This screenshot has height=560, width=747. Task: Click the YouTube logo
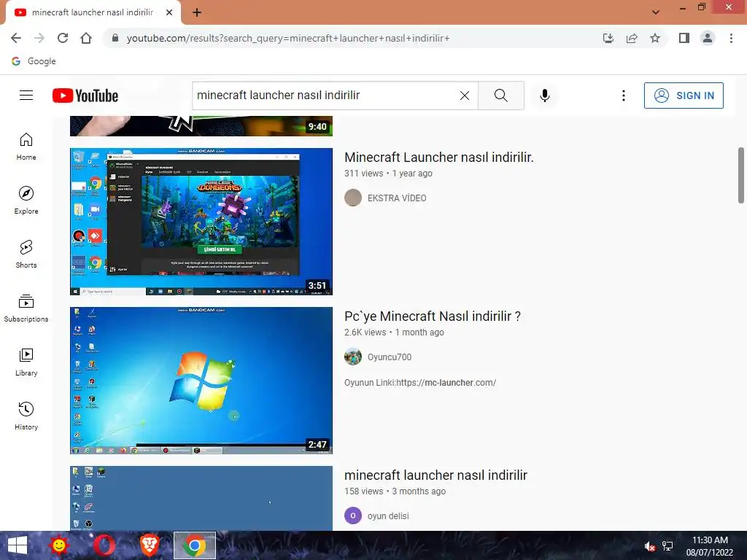point(85,96)
